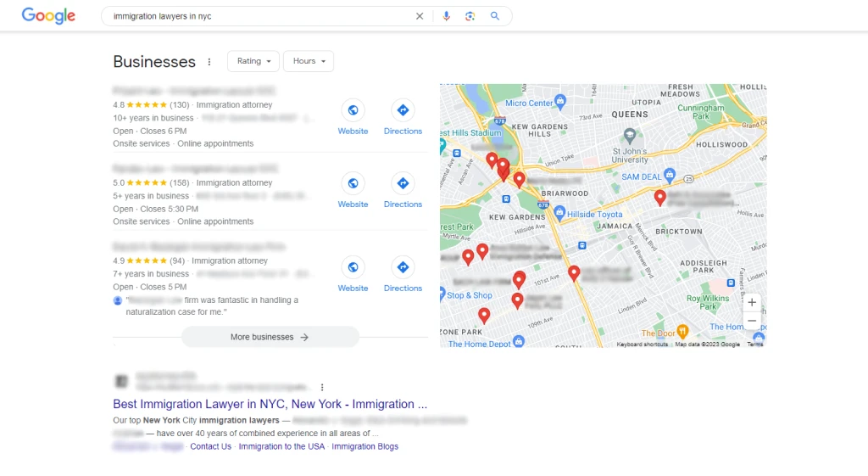Viewport: 868px width, 476px height.
Task: Select the Hillside Toyota map marker
Action: [559, 212]
